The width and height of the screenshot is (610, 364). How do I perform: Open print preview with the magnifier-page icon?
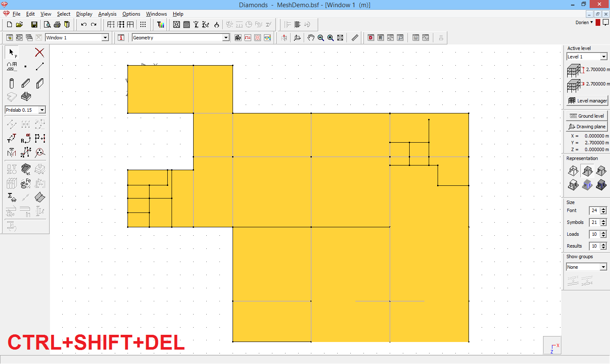[x=47, y=25]
